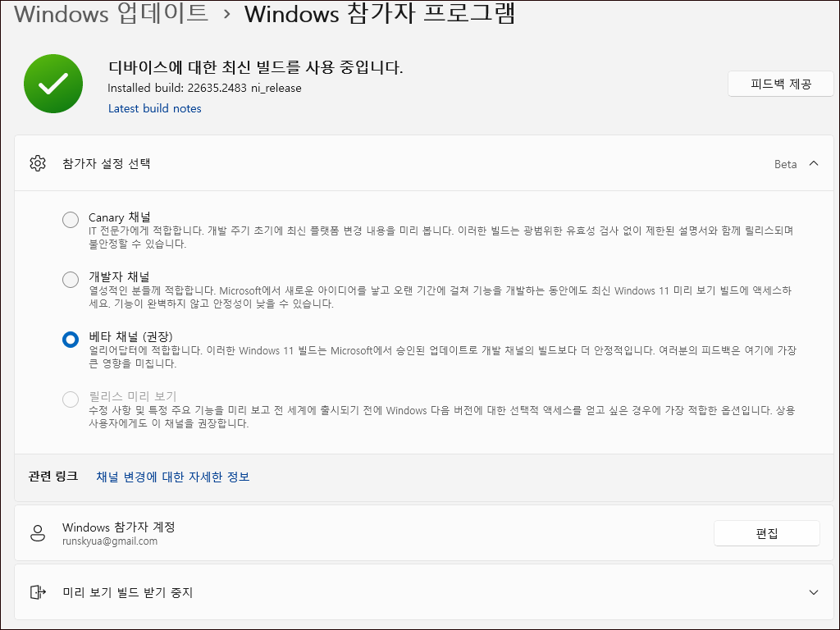This screenshot has width=840, height=630.
Task: Click the exit icon beside 미리 보기 빌드 받기 중지
Action: (39, 591)
